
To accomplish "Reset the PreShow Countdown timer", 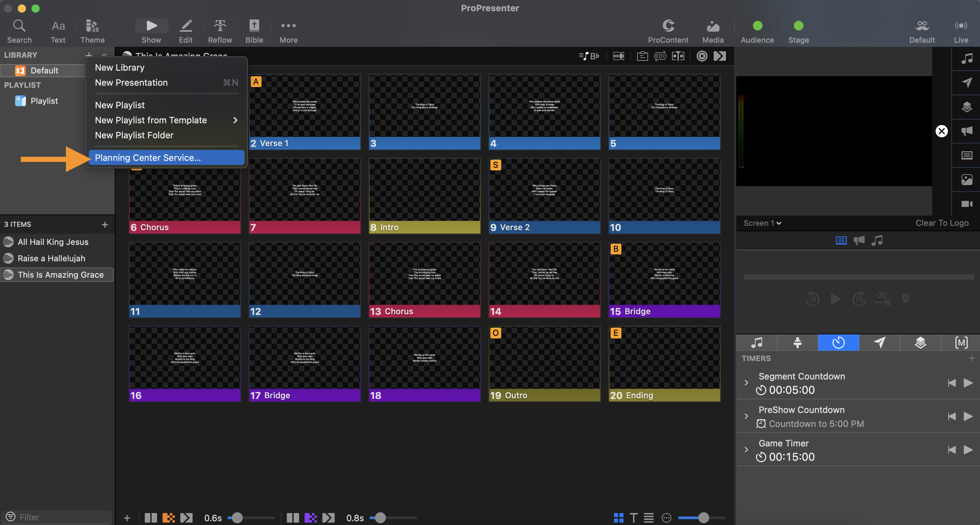I will [951, 416].
